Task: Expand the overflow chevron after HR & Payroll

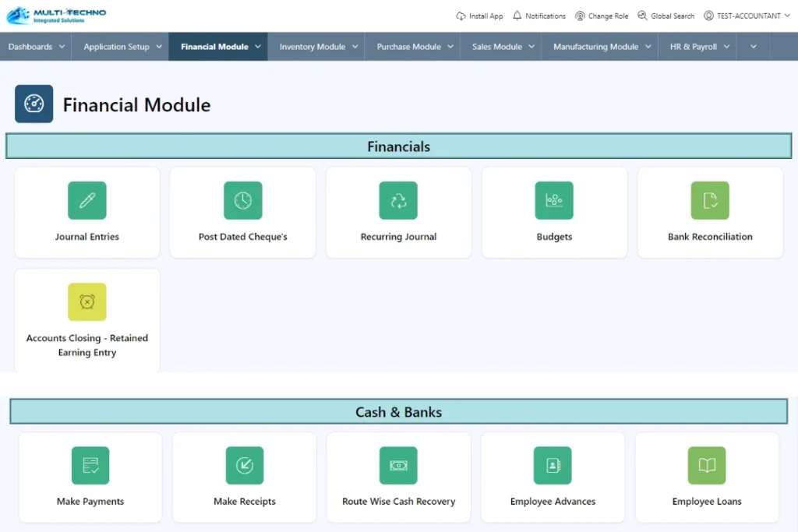Action: [x=753, y=47]
